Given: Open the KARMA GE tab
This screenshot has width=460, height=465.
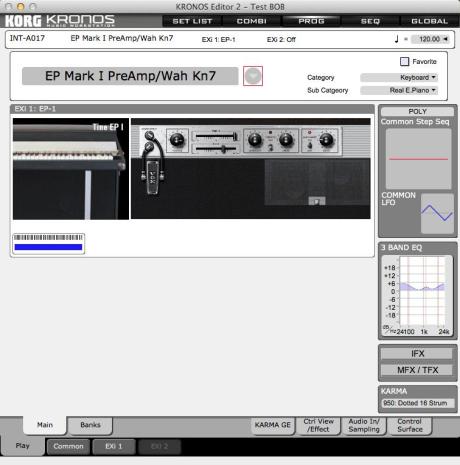Looking at the screenshot, I should tap(273, 425).
